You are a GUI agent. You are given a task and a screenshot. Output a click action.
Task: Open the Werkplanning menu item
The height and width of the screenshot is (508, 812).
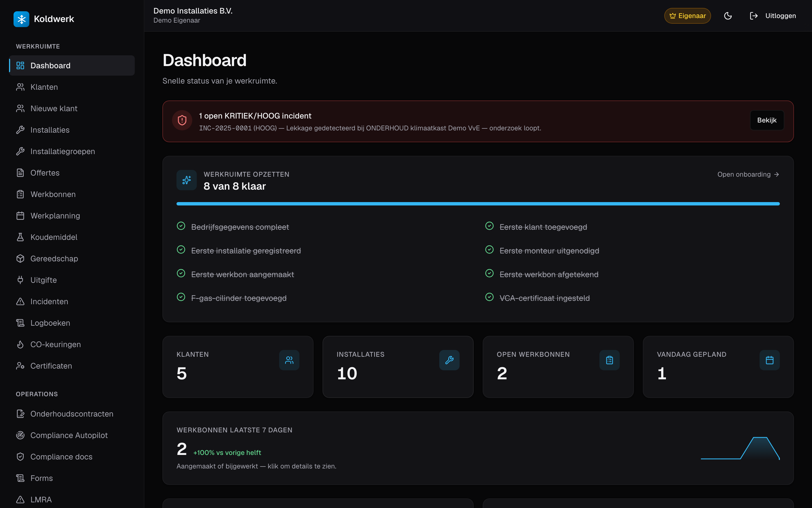72,216
